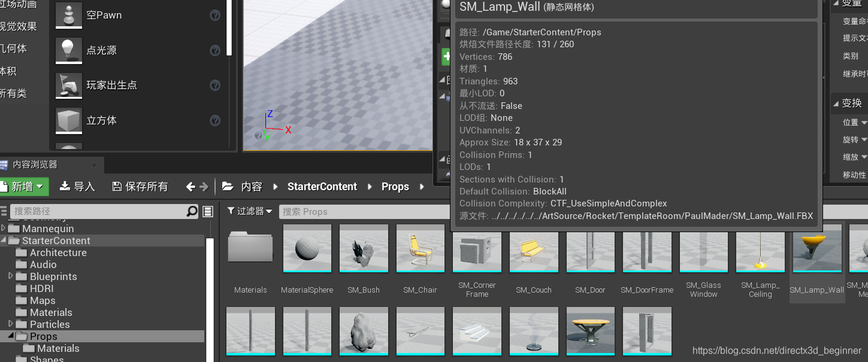Select the Architecture folder
This screenshot has height=362, width=868.
(x=58, y=253)
